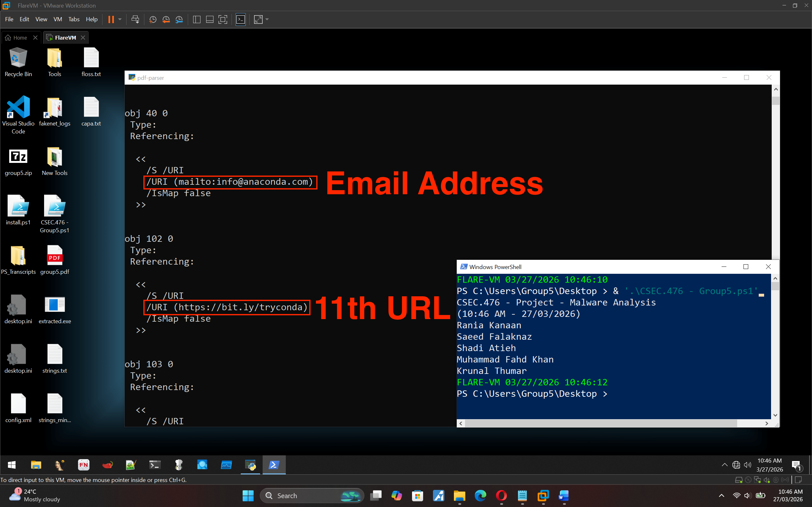Toggle the console view button
The image size is (812, 507).
click(240, 19)
